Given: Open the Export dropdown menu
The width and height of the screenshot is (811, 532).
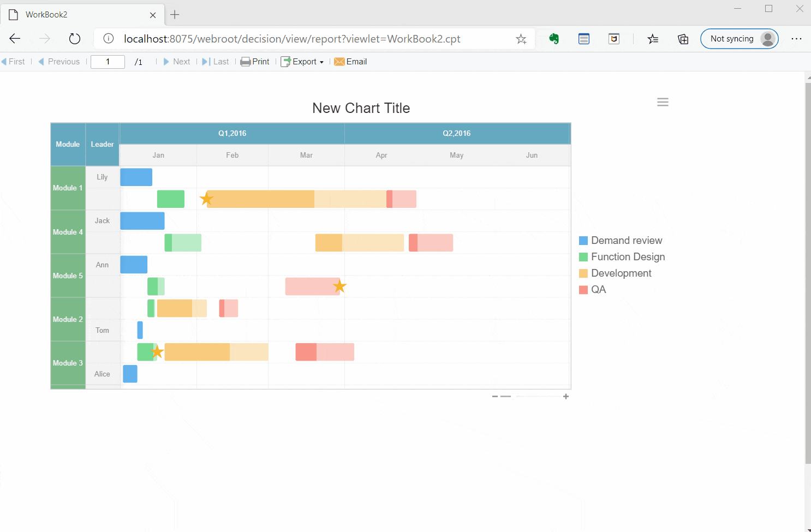Looking at the screenshot, I should click(x=302, y=61).
